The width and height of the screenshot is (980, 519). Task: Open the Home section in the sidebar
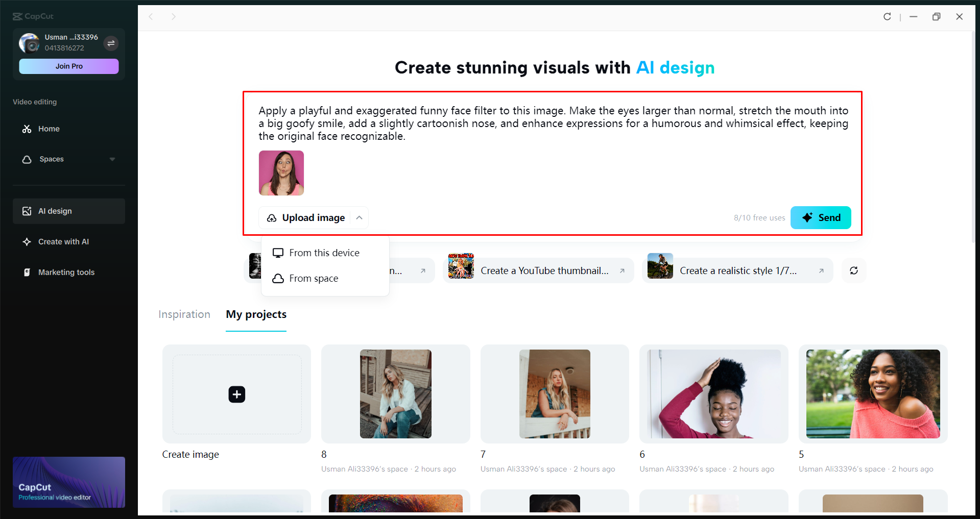tap(49, 129)
